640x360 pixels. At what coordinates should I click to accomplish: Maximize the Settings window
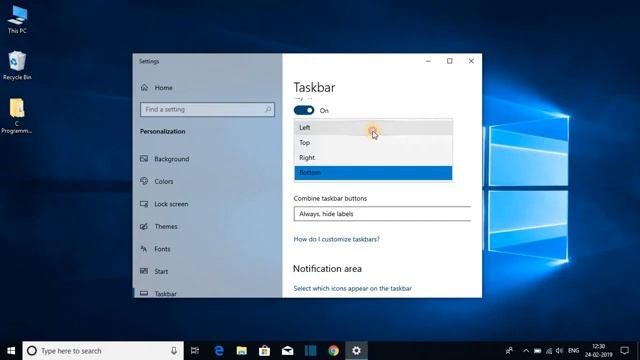click(x=449, y=61)
